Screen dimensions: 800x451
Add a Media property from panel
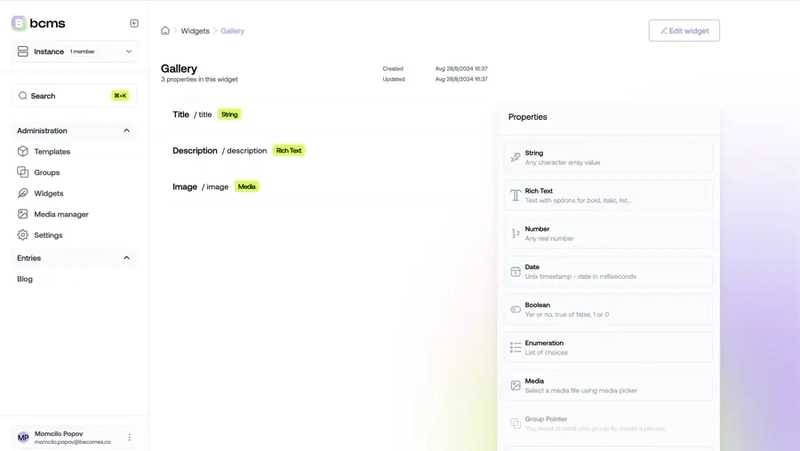(x=608, y=385)
